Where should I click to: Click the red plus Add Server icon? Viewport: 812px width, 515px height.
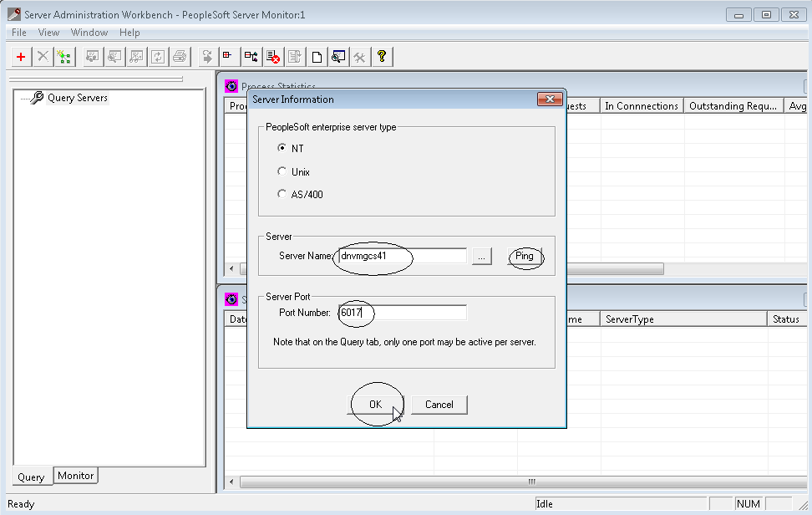[x=21, y=57]
